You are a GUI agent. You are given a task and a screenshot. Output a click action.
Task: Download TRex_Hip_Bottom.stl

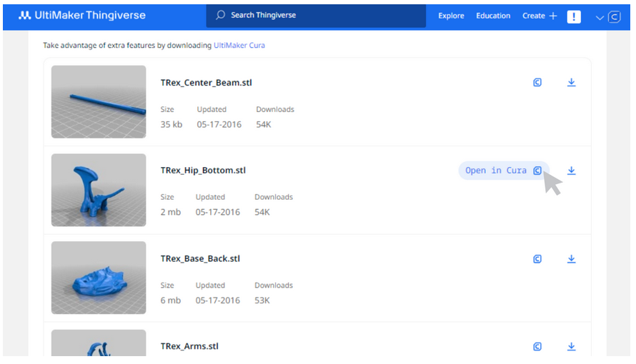571,171
